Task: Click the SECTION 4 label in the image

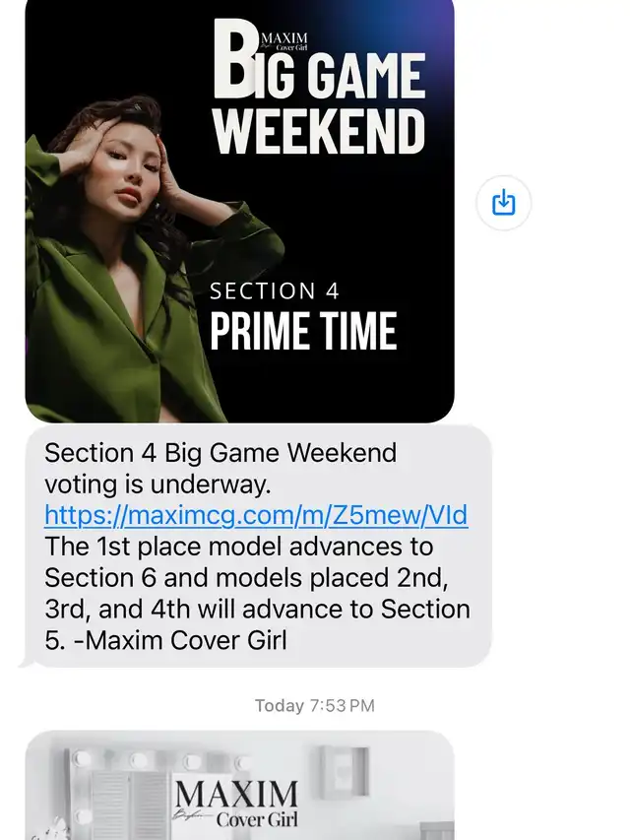Action: [275, 291]
